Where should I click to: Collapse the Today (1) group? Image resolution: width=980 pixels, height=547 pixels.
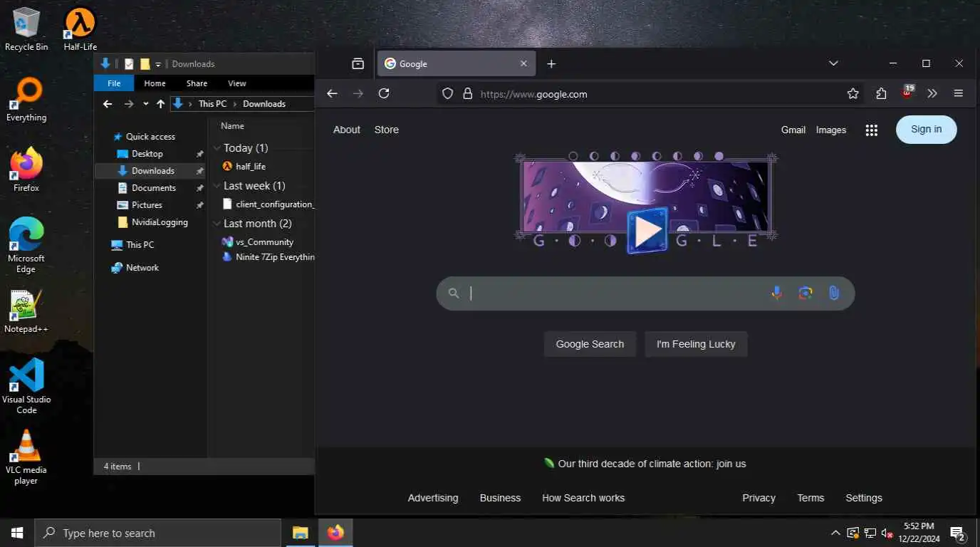[217, 148]
